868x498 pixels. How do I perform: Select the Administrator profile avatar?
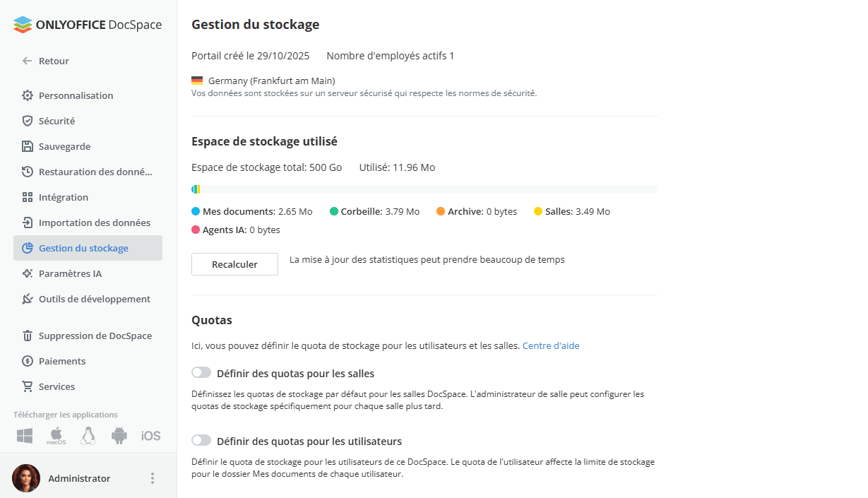(26, 478)
